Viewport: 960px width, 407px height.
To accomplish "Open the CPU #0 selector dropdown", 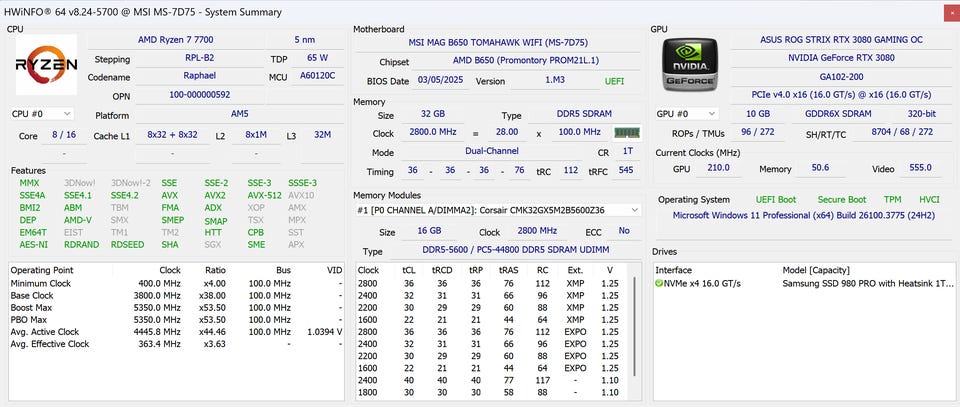I will click(42, 114).
